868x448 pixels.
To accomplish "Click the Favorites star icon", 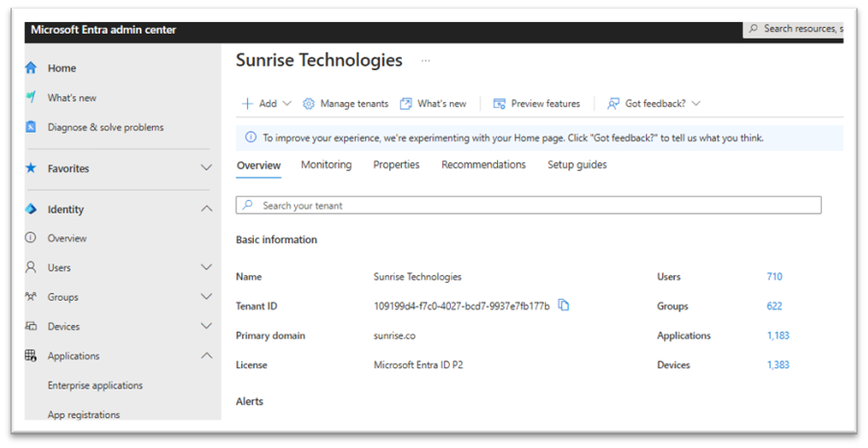I will [31, 168].
